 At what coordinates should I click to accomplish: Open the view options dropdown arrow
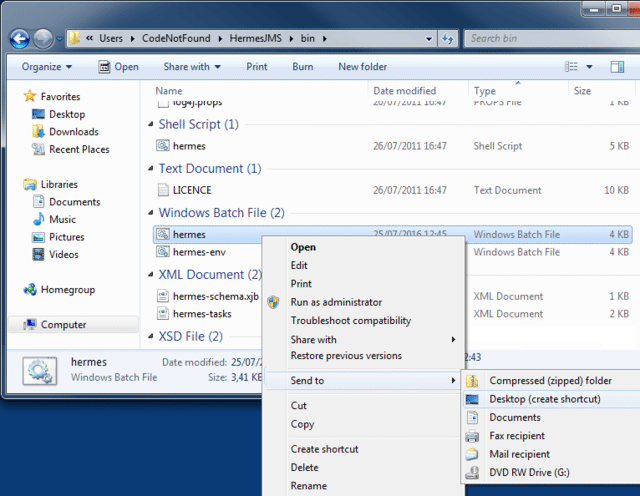click(x=589, y=67)
